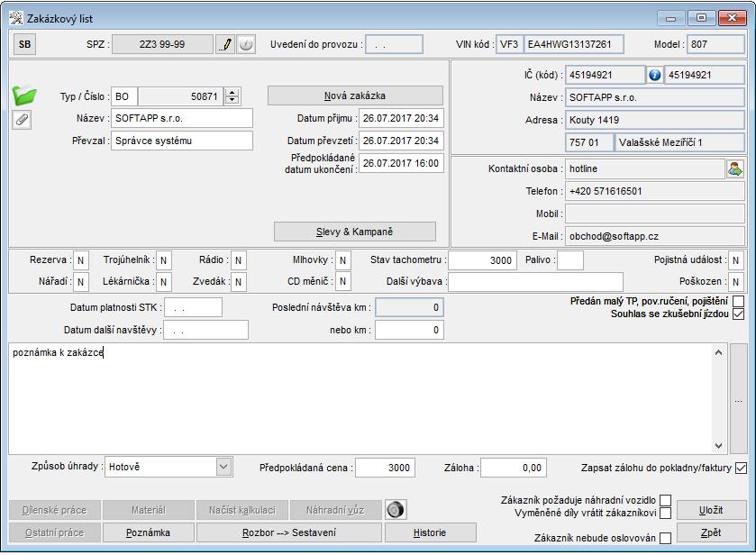
Task: Click into the order note text area
Action: point(360,399)
